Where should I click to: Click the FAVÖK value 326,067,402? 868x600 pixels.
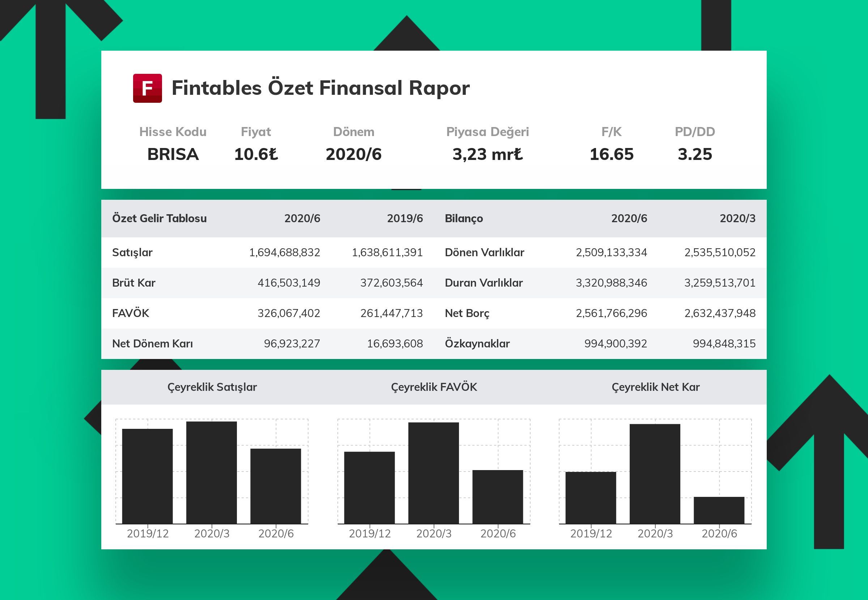tap(289, 313)
